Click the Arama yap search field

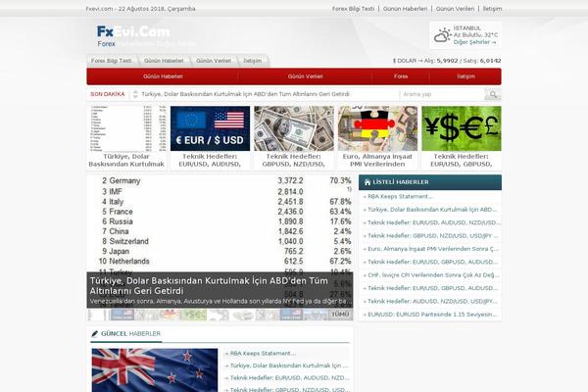pyautogui.click(x=442, y=94)
